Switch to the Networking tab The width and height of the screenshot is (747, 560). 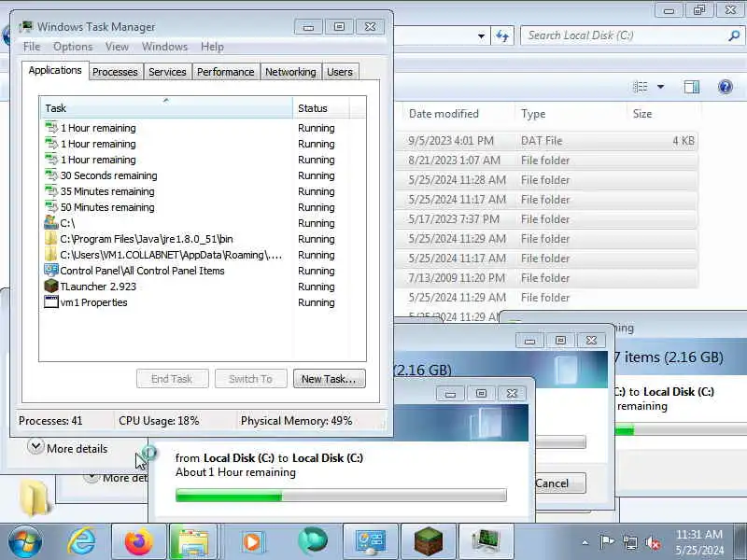[290, 72]
